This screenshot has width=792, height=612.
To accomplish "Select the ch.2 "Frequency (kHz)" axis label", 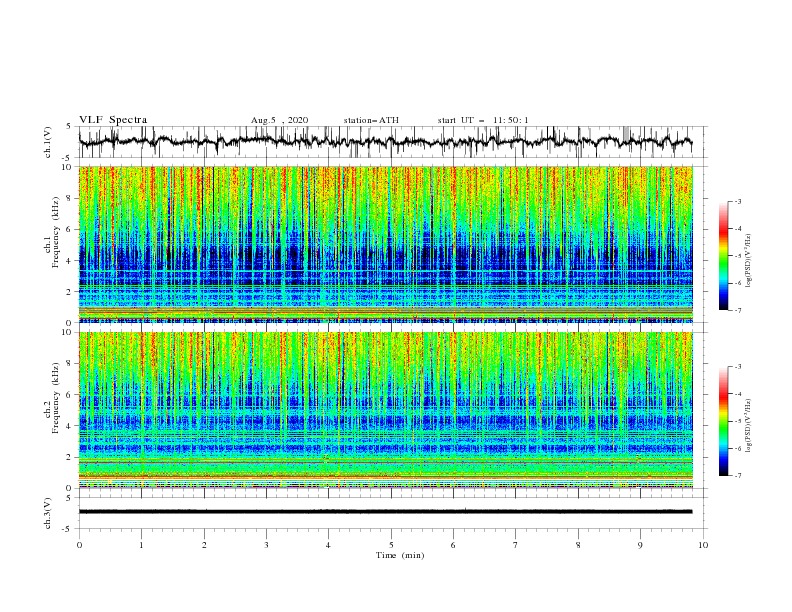I will pyautogui.click(x=56, y=398).
